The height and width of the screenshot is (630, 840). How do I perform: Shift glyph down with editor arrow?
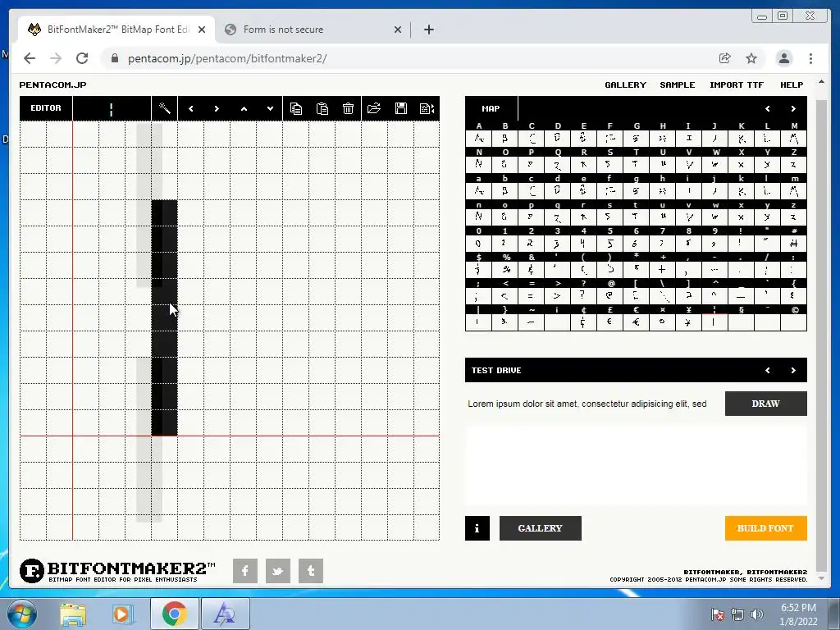point(270,108)
